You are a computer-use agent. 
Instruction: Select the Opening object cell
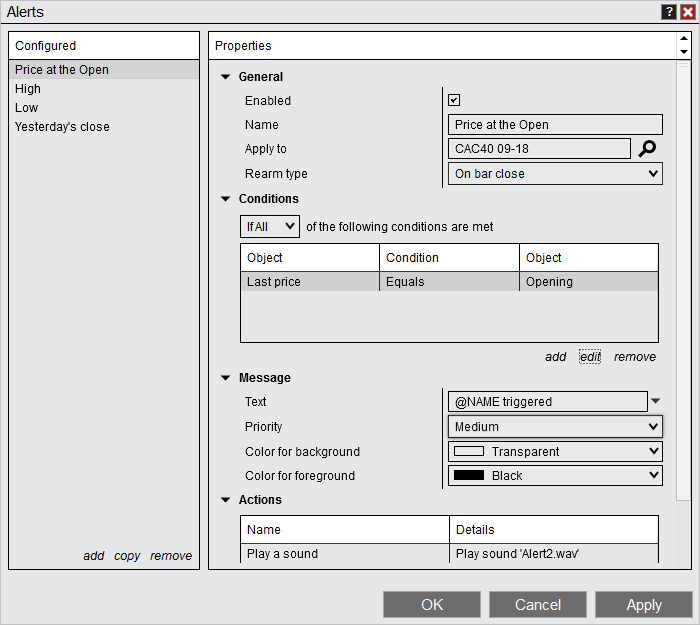(589, 282)
